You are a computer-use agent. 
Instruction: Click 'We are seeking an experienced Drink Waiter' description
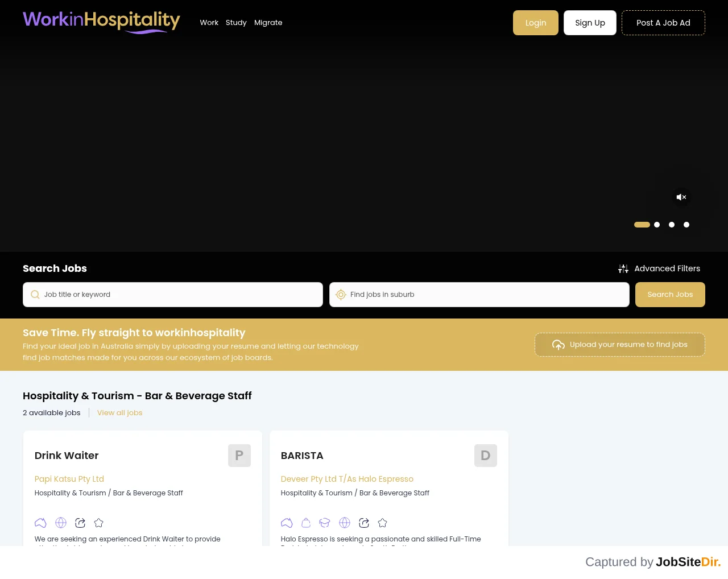[127, 539]
